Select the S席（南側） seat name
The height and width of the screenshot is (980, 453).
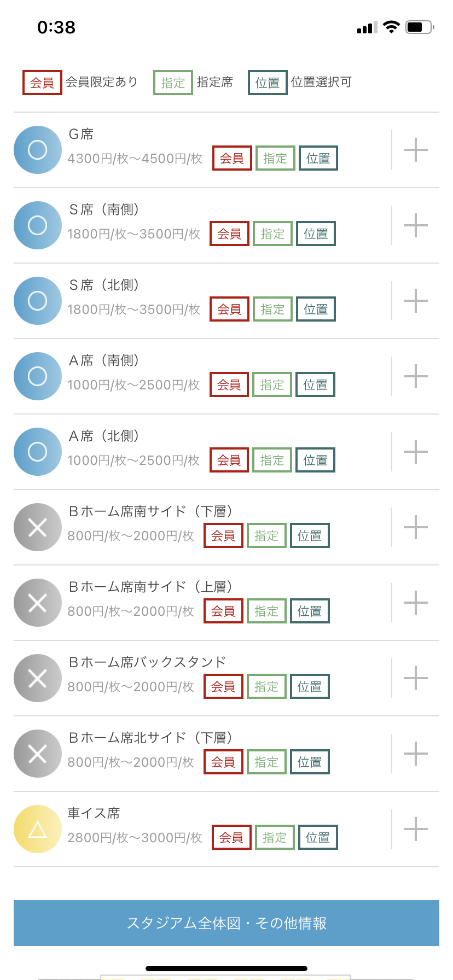(x=104, y=209)
